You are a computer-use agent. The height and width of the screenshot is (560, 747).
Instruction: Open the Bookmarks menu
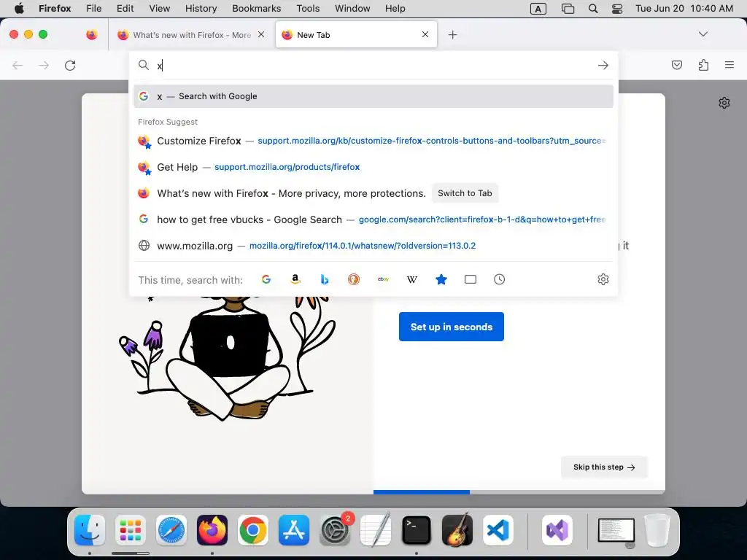[256, 9]
